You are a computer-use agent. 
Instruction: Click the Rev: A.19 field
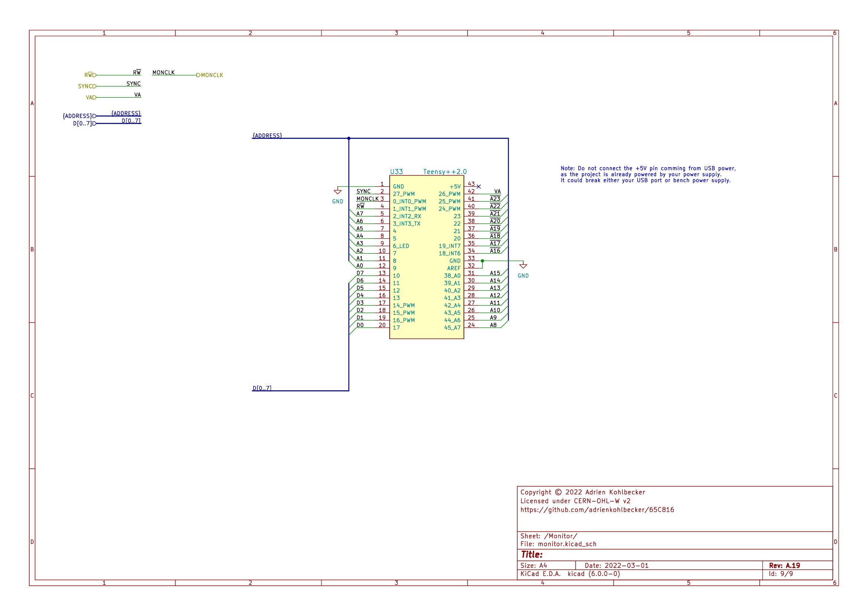784,565
